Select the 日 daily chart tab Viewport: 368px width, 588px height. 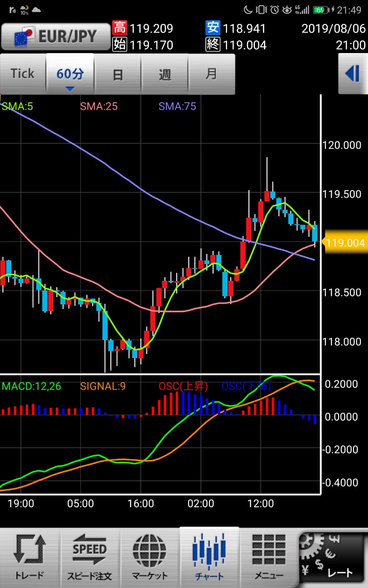tap(117, 73)
